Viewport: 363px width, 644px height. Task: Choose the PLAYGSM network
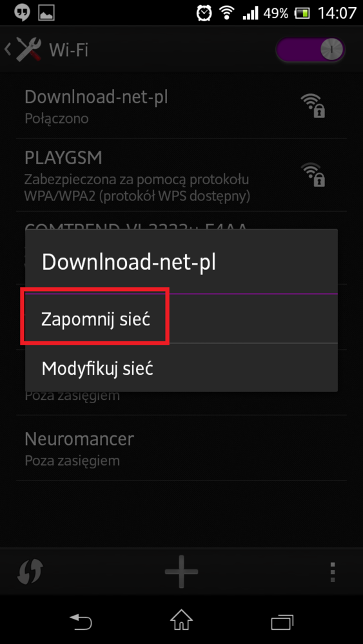click(x=181, y=175)
